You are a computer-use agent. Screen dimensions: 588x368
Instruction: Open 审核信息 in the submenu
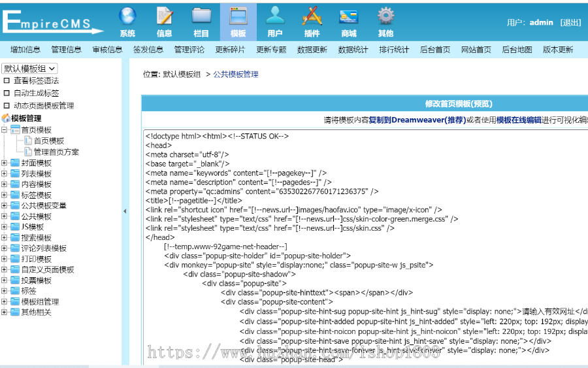107,50
